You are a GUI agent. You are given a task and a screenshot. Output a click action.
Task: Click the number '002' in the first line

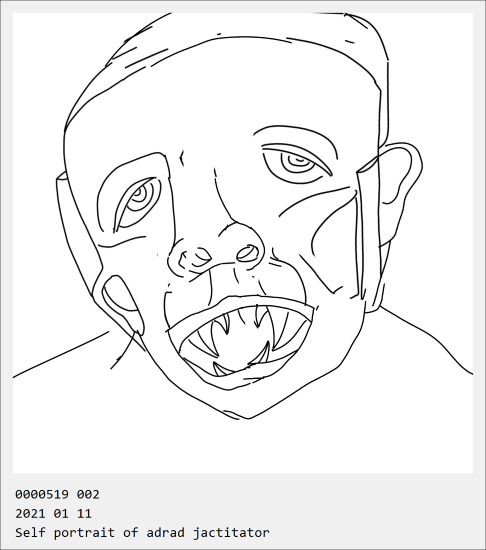click(88, 495)
